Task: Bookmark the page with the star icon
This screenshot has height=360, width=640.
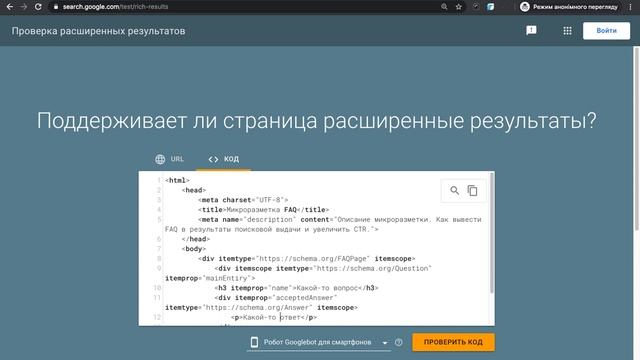Action: click(459, 7)
